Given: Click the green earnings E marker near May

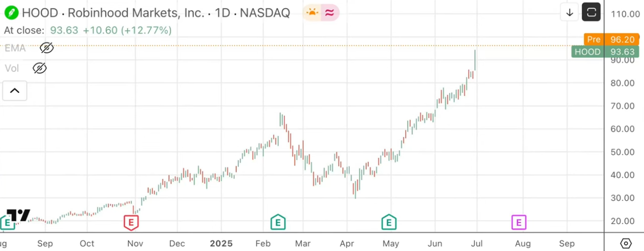Looking at the screenshot, I should point(389,222).
